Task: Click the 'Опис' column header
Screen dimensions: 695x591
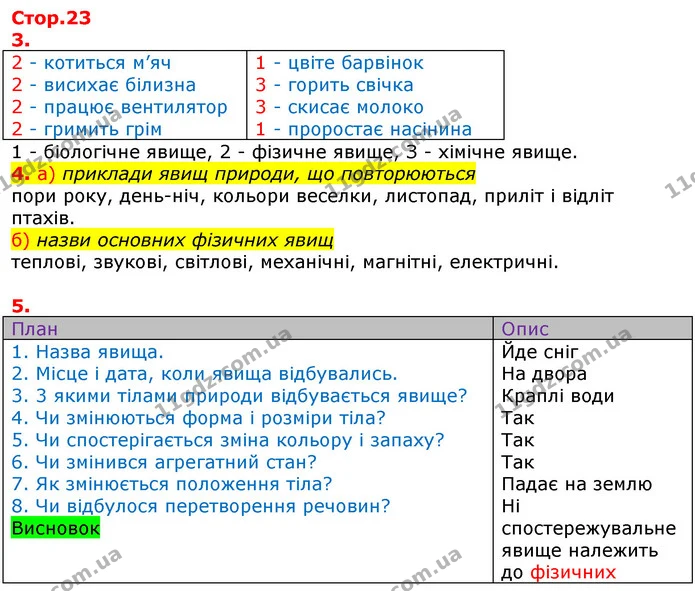Action: click(525, 329)
